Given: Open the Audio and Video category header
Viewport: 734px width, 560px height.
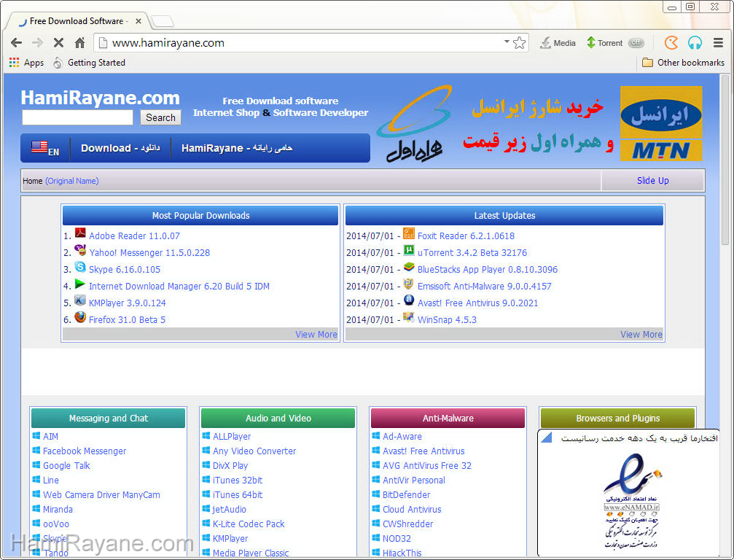Looking at the screenshot, I should pyautogui.click(x=278, y=418).
